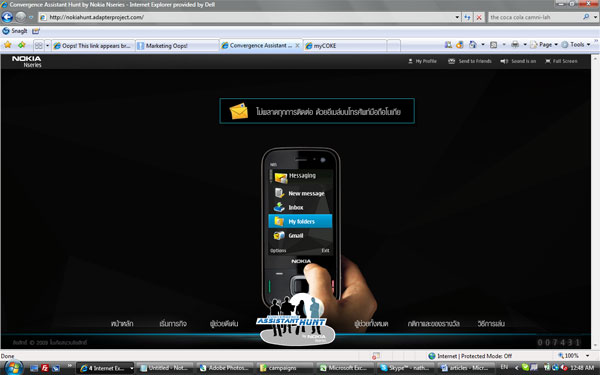Click the third bottom nav item left of logo

pyautogui.click(x=224, y=324)
